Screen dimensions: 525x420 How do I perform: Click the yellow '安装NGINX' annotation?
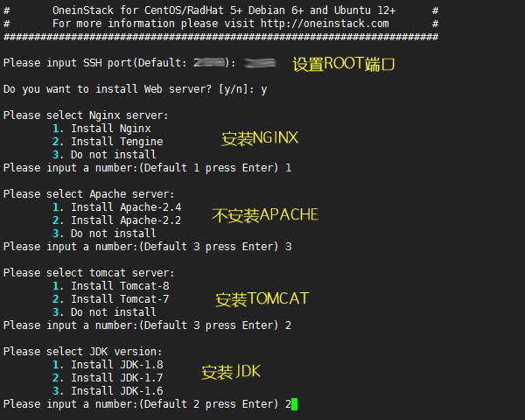260,138
